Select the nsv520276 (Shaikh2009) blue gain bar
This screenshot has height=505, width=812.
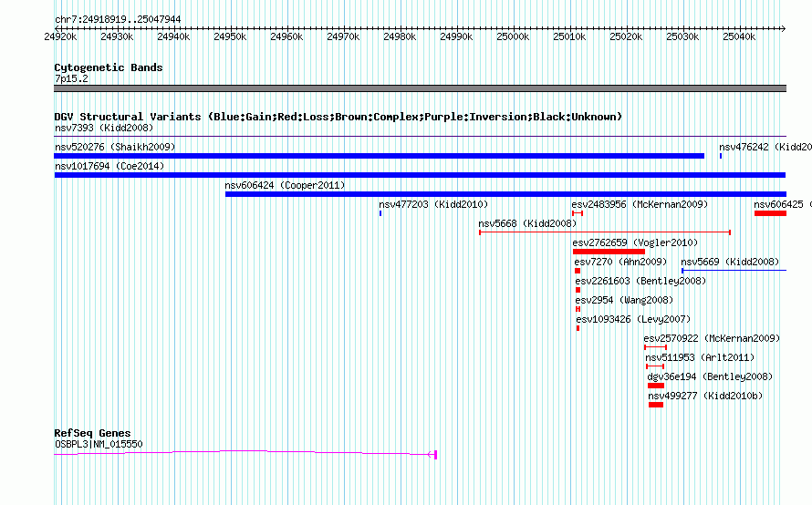pyautogui.click(x=379, y=156)
